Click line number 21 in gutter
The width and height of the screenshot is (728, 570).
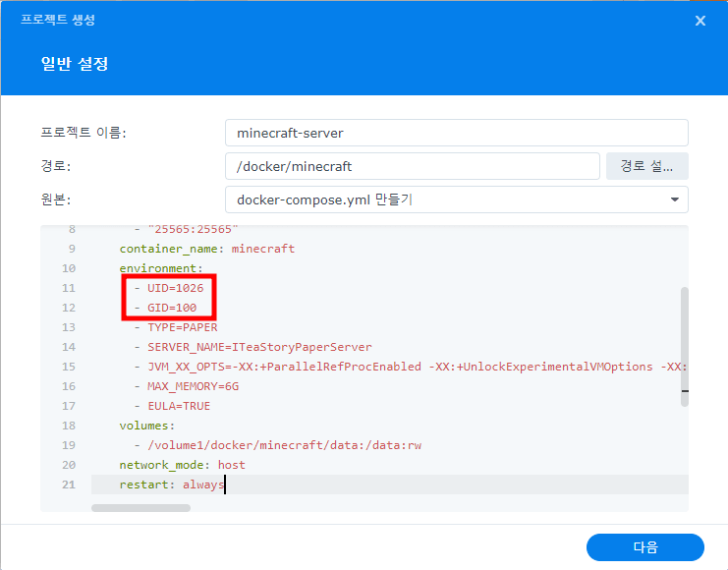coord(68,484)
